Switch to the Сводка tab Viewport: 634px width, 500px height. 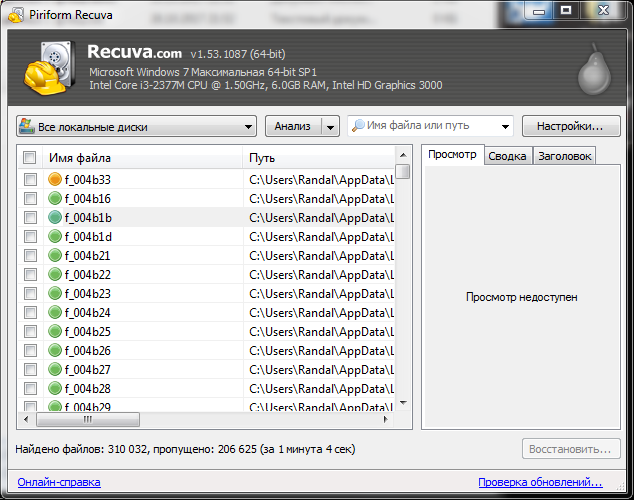(507, 156)
